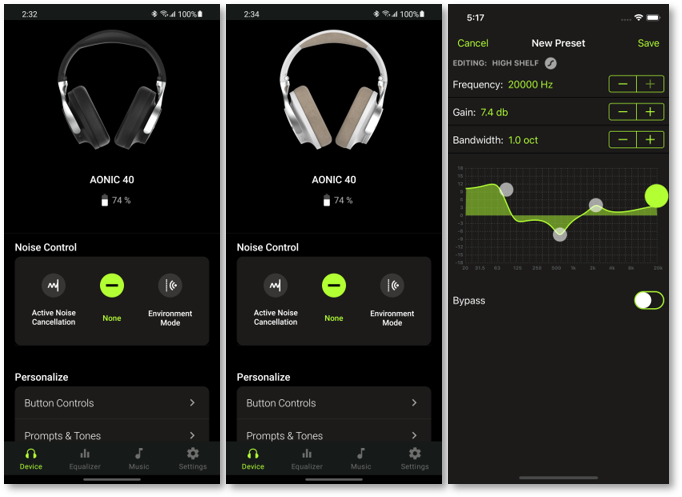Tap the 1.0 oct bandwidth value
The height and width of the screenshot is (497, 682).
tap(523, 140)
